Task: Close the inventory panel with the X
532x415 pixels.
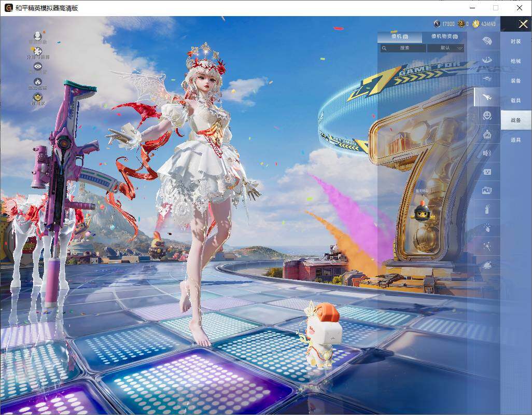Action: click(x=523, y=24)
